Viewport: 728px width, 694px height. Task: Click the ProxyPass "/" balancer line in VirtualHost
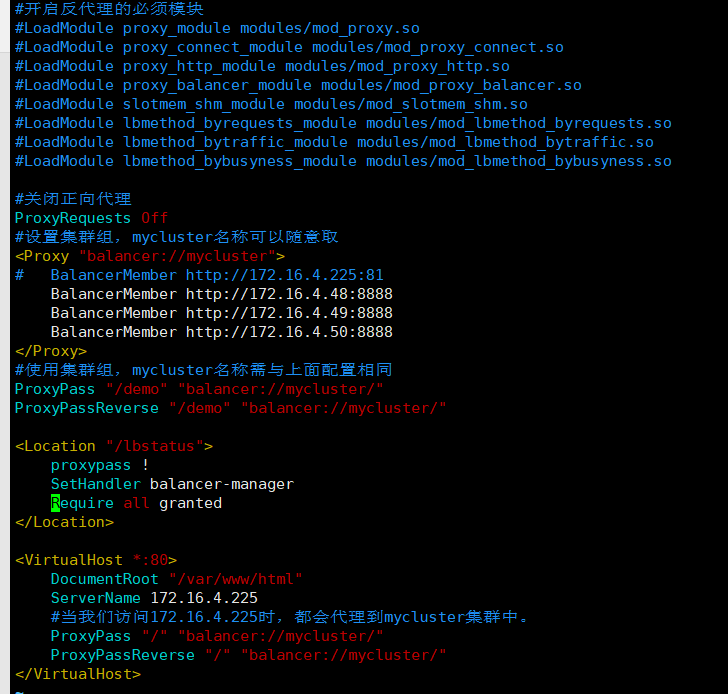(x=217, y=637)
